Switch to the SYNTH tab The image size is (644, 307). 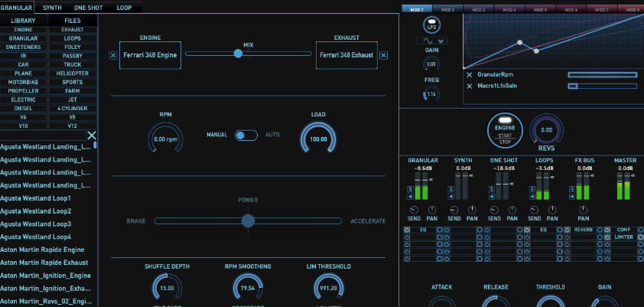pyautogui.click(x=52, y=8)
